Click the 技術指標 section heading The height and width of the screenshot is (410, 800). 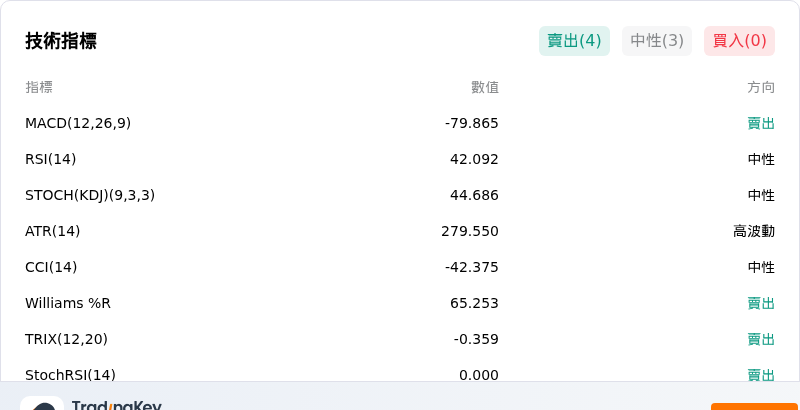61,41
